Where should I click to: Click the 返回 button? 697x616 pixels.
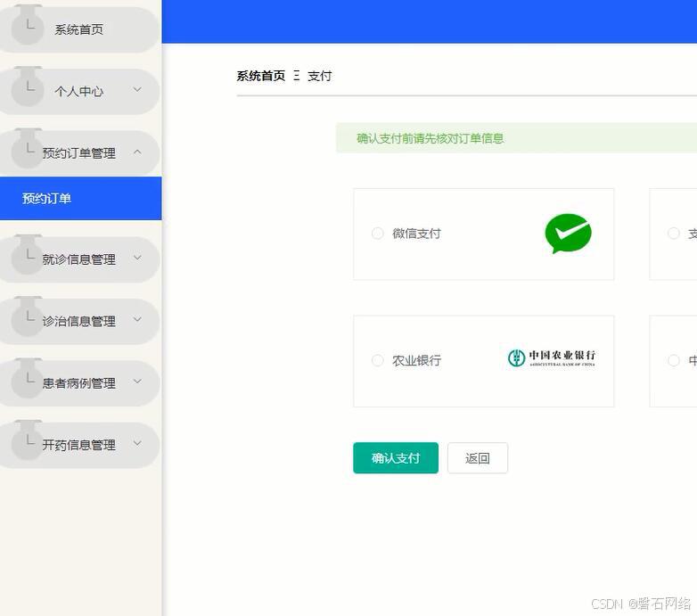click(x=478, y=458)
